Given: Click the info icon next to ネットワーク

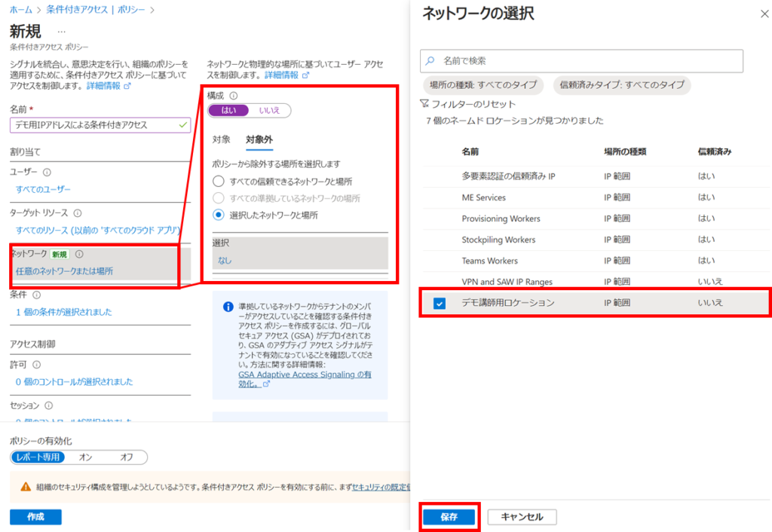Looking at the screenshot, I should pyautogui.click(x=79, y=254).
